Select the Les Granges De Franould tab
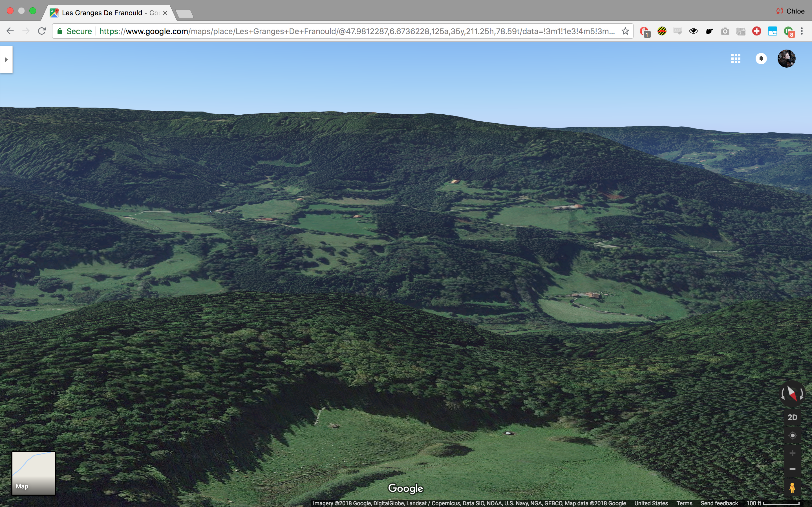The image size is (812, 507). [104, 13]
